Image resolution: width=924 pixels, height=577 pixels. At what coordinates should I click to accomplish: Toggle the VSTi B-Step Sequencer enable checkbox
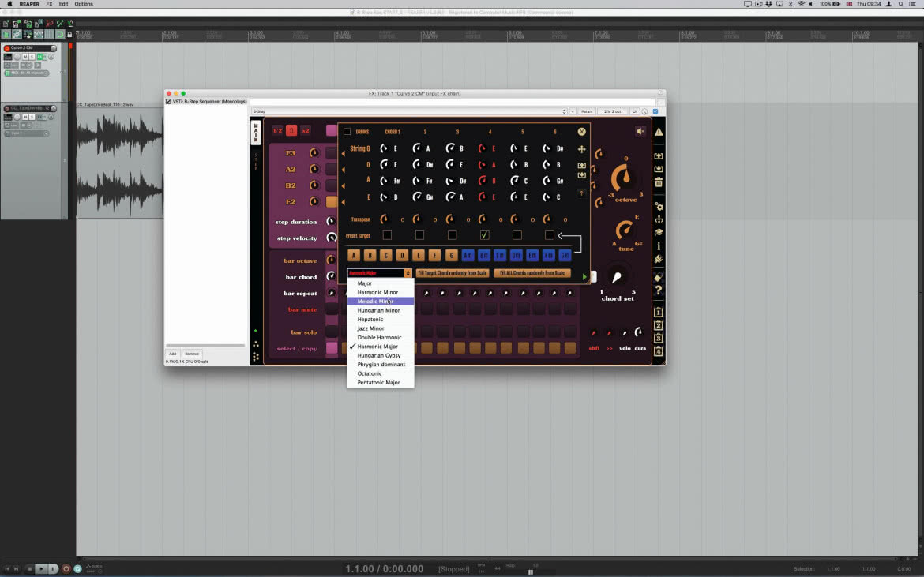tap(168, 101)
